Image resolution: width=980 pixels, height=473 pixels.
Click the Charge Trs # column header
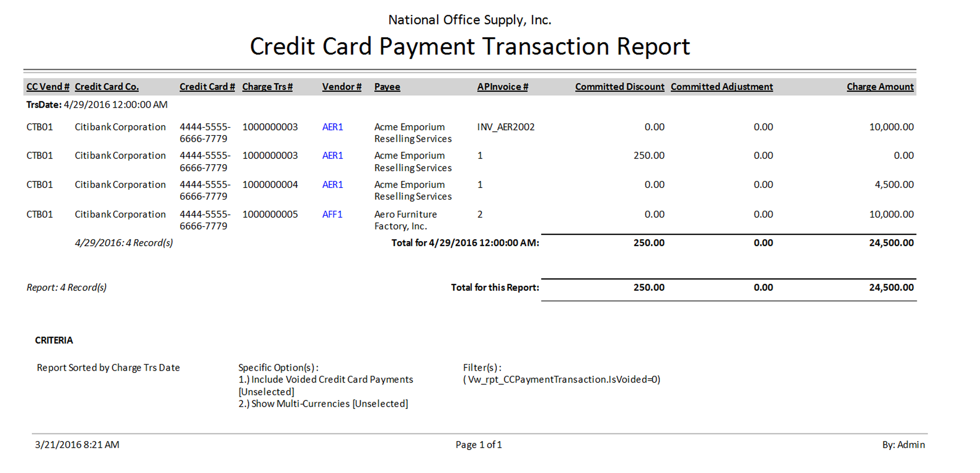[267, 87]
